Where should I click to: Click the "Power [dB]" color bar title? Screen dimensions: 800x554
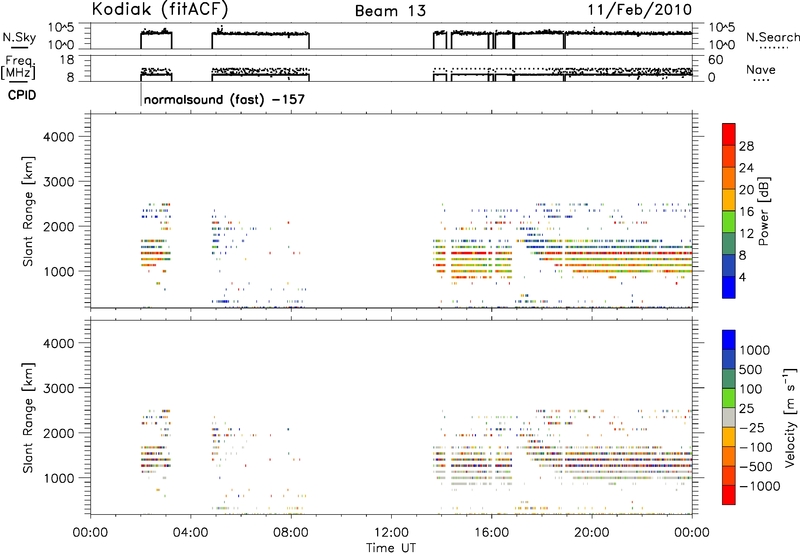[763, 211]
